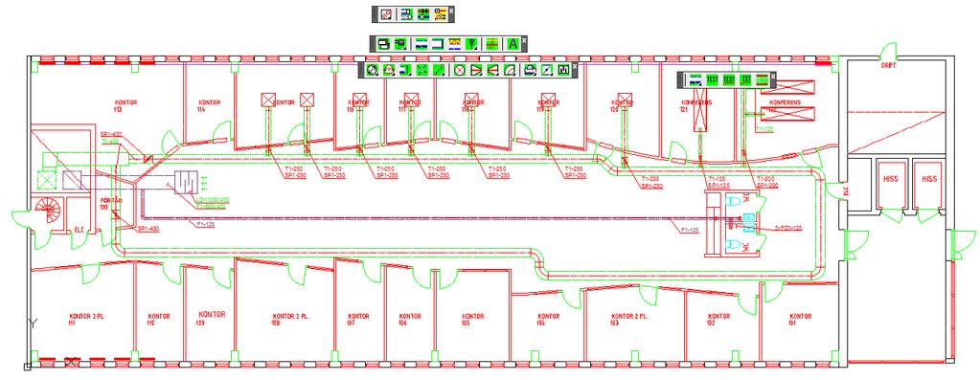This screenshot has height=380, width=980.
Task: Close the text label toolbar
Action: coord(773,77)
